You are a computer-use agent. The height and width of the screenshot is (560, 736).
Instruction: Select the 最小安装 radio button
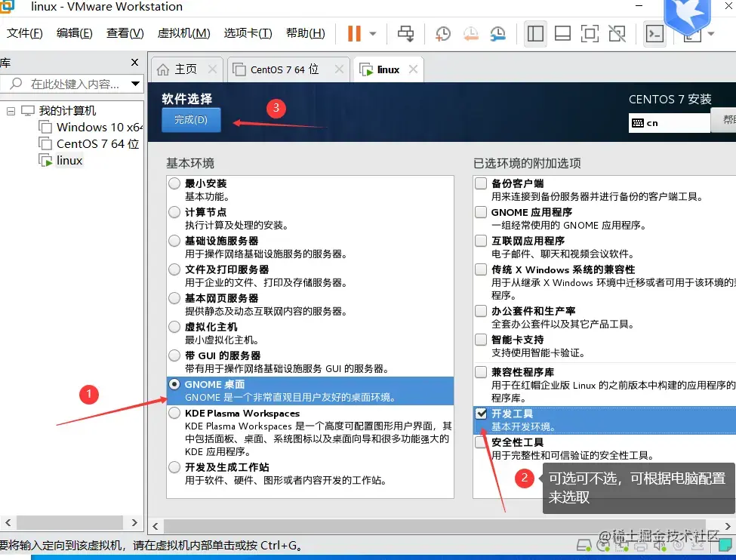[x=174, y=183]
